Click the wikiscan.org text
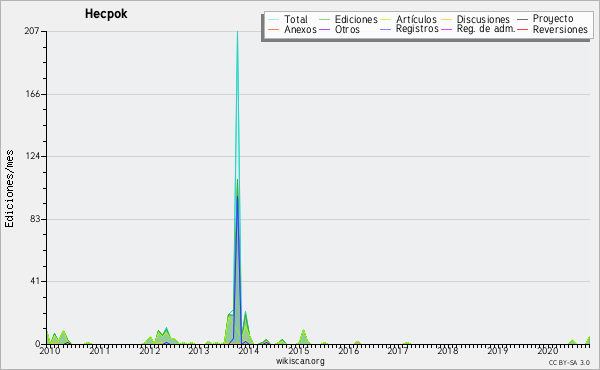600x370 pixels. (x=300, y=361)
